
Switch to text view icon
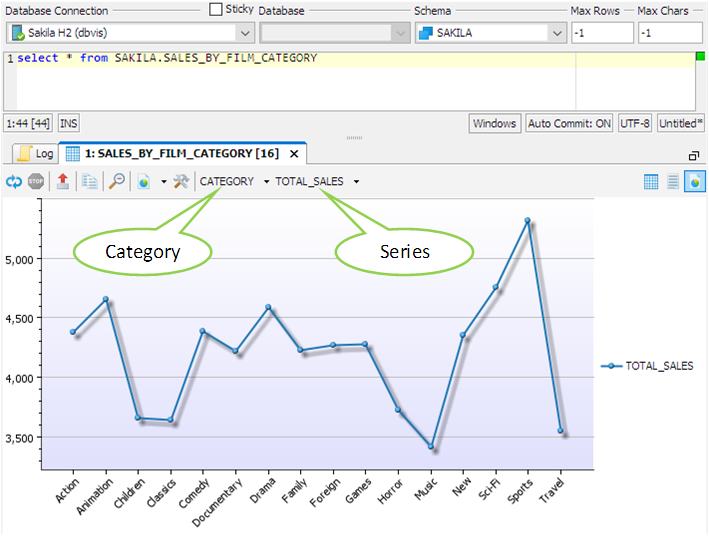tap(673, 182)
